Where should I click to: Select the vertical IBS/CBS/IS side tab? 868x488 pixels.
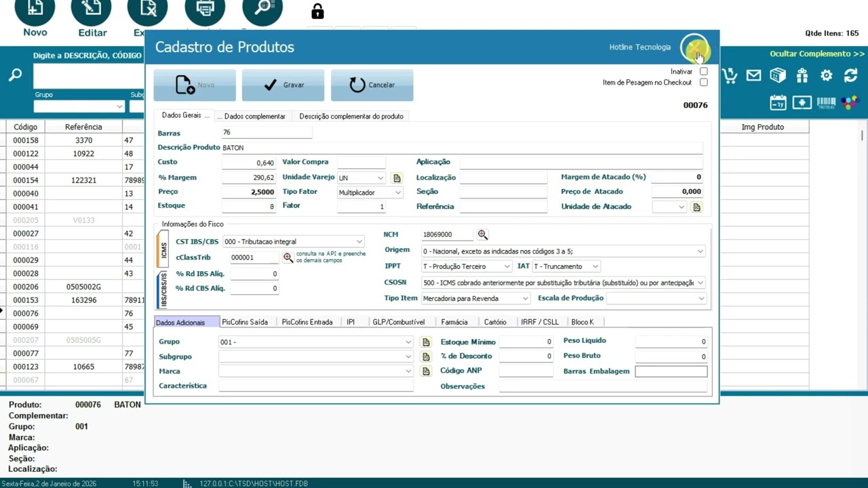pos(163,291)
